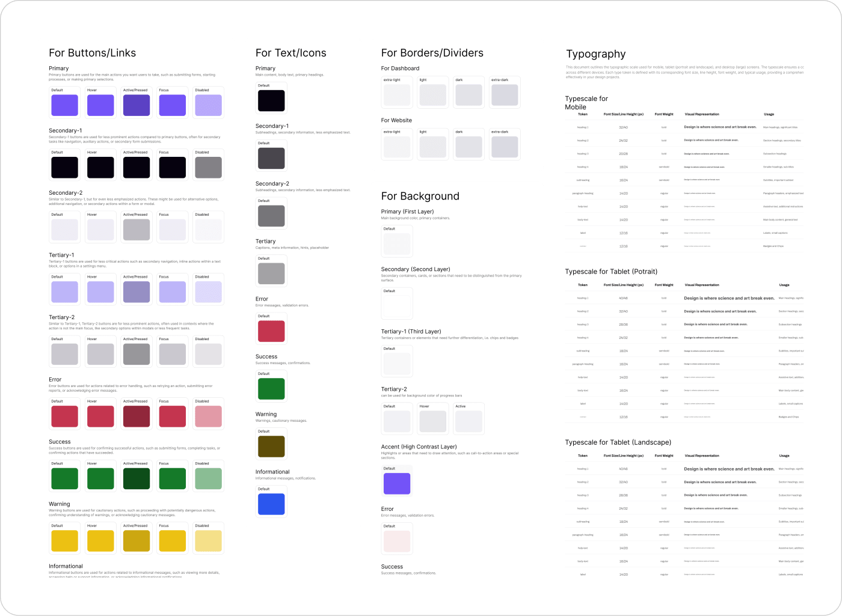Pick the Warning button Disabled pale yellow swatch
This screenshot has width=842, height=616.
[208, 541]
